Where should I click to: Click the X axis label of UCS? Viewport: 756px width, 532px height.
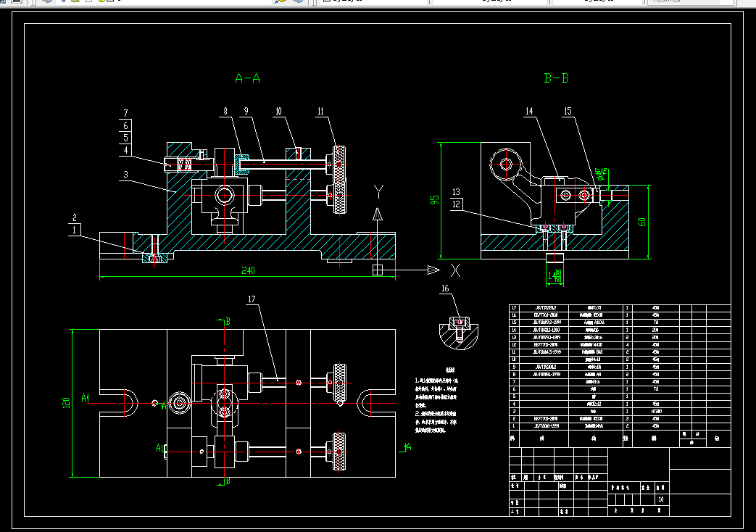pos(455,270)
